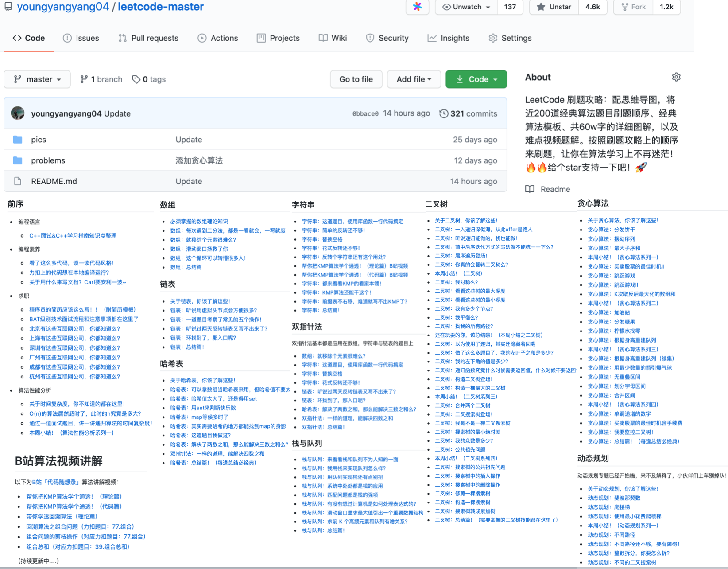This screenshot has height=569, width=728.
Task: Click the book icon beside Readme
Action: pos(530,189)
